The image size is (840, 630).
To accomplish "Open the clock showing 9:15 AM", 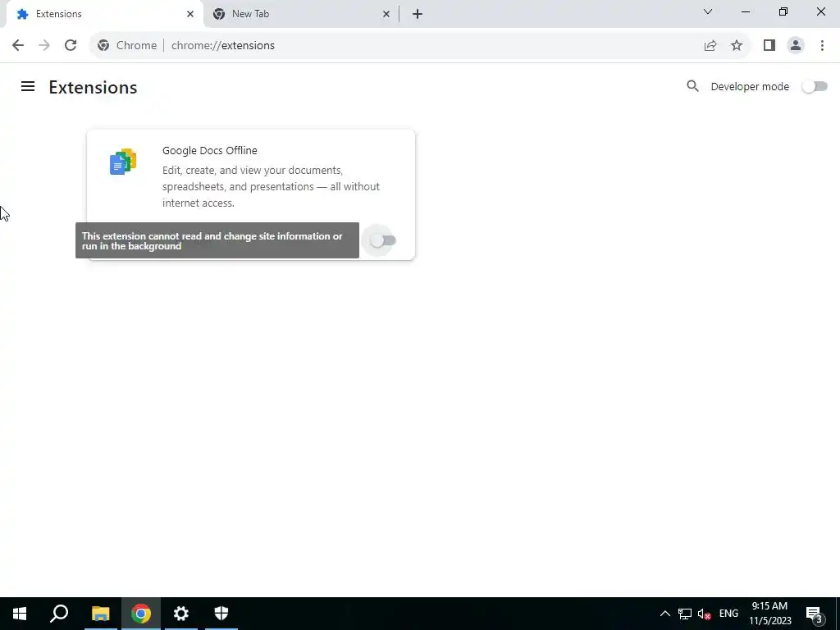I will 769,614.
